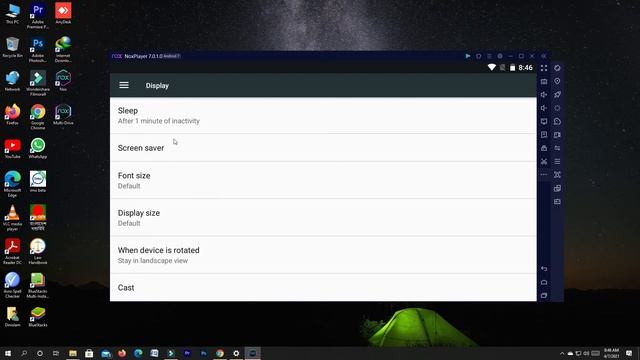The image size is (640, 360).
Task: Open the hamburger menu beside Display
Action: (124, 85)
